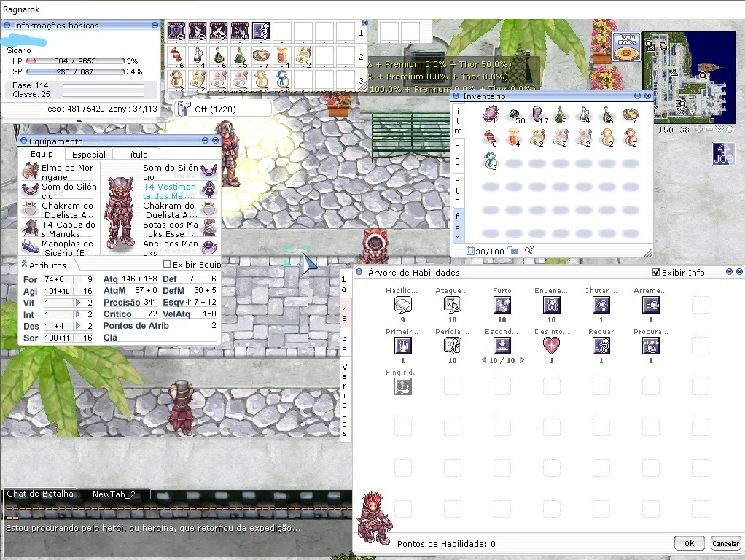This screenshot has width=745, height=560.
Task: Collapse the basic info panel arrow
Action: point(79,121)
